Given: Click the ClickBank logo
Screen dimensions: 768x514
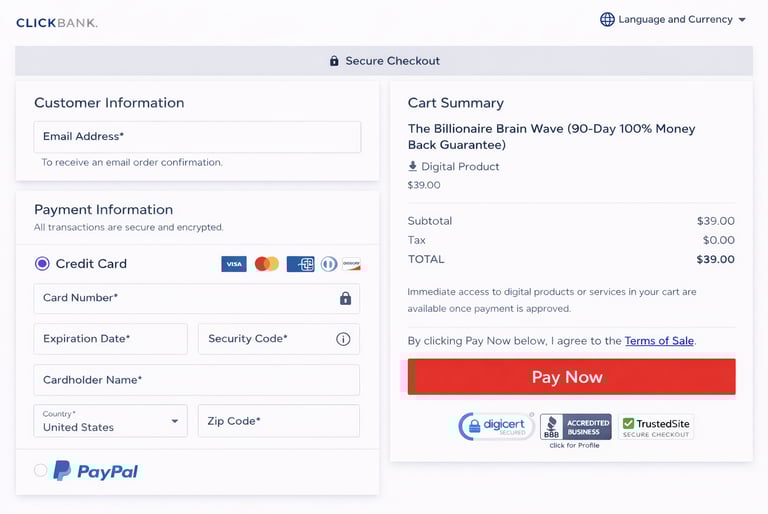Looking at the screenshot, I should coord(57,22).
